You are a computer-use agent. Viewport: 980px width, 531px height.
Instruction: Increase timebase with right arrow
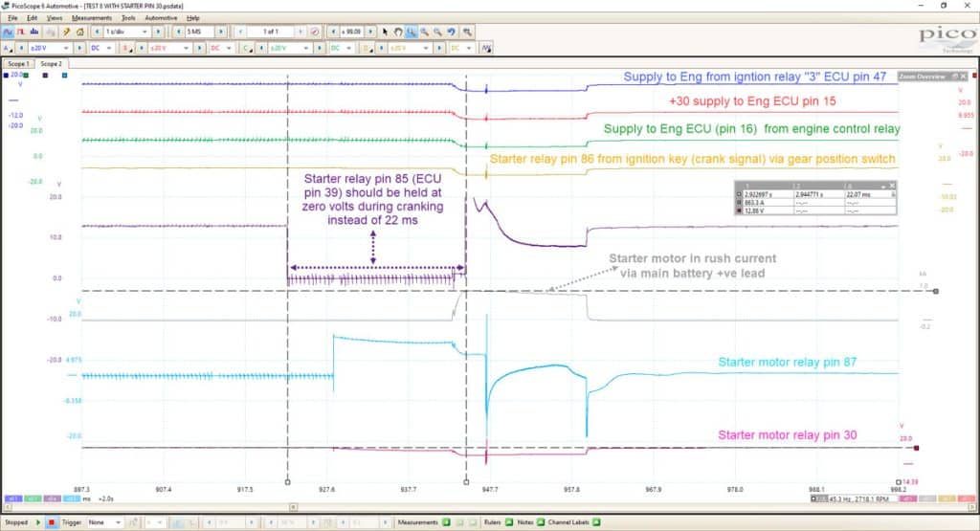click(158, 32)
